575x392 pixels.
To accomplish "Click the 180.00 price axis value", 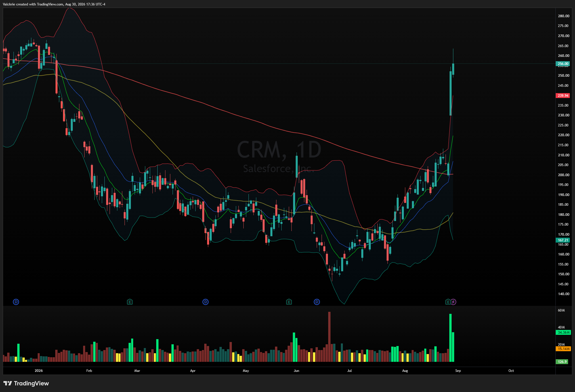I will click(563, 215).
